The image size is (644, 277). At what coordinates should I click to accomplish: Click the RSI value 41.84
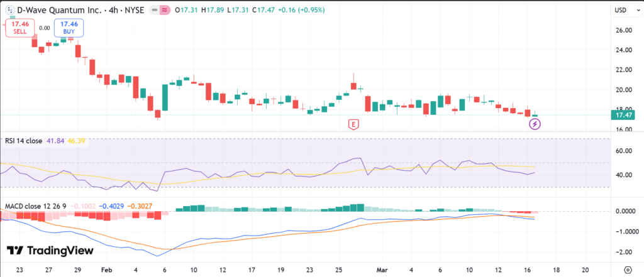[x=52, y=141]
